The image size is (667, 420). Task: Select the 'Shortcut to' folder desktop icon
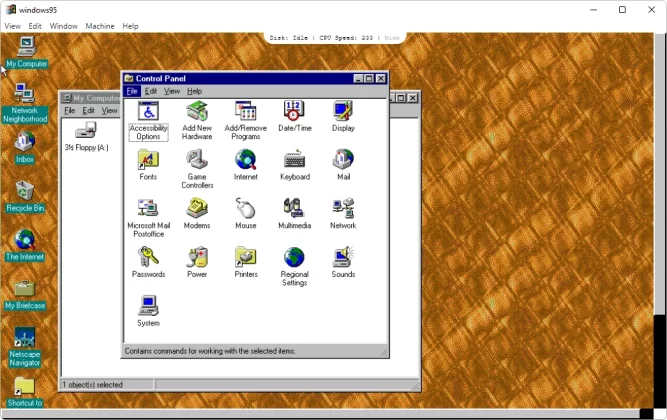[x=25, y=386]
